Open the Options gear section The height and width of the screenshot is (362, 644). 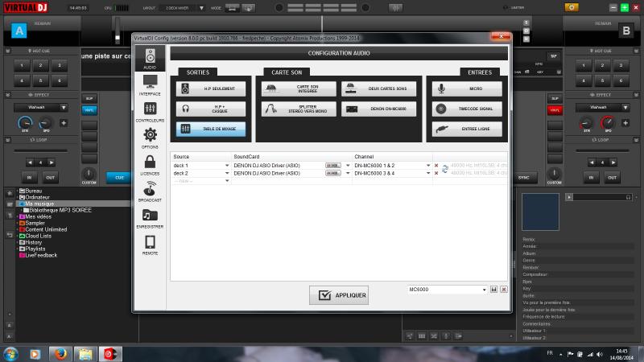(x=150, y=138)
